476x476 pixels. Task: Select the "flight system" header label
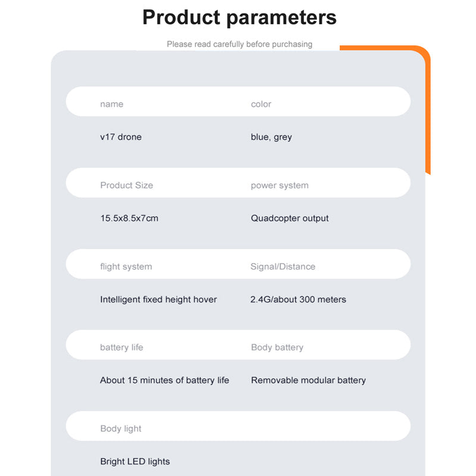coord(126,267)
